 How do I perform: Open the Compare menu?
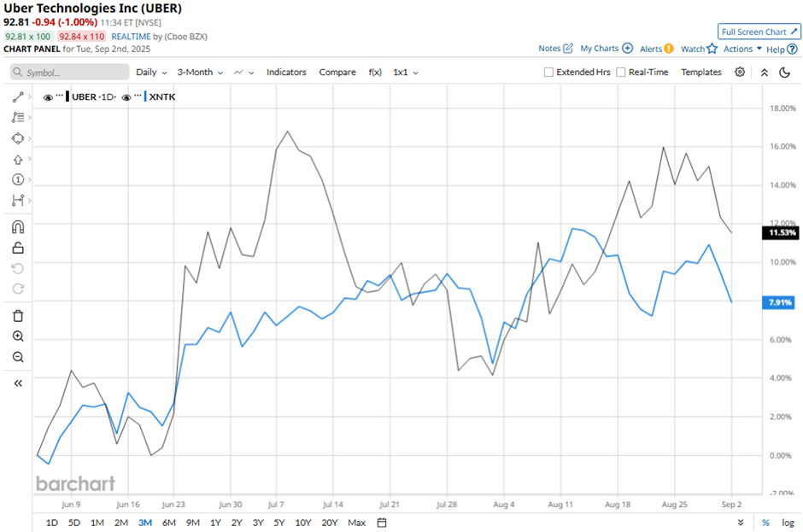point(337,73)
